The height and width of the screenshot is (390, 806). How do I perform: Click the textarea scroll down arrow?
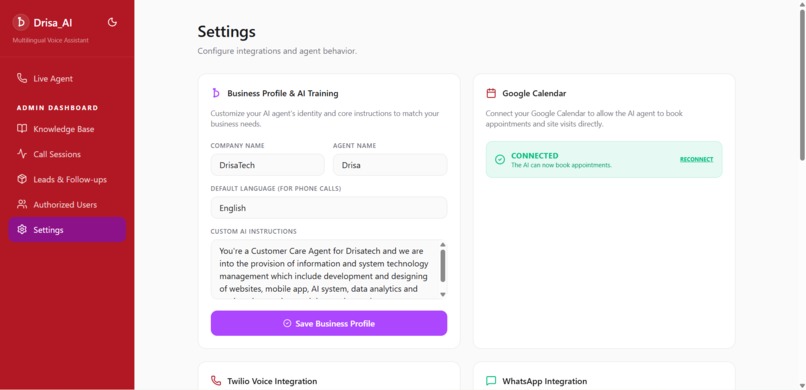coord(443,294)
